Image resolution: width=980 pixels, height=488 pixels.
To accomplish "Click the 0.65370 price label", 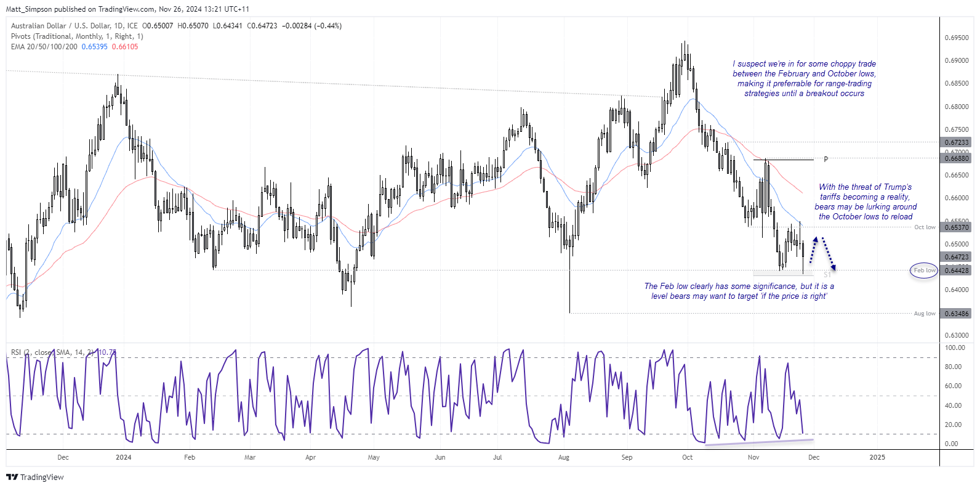I will click(x=957, y=227).
